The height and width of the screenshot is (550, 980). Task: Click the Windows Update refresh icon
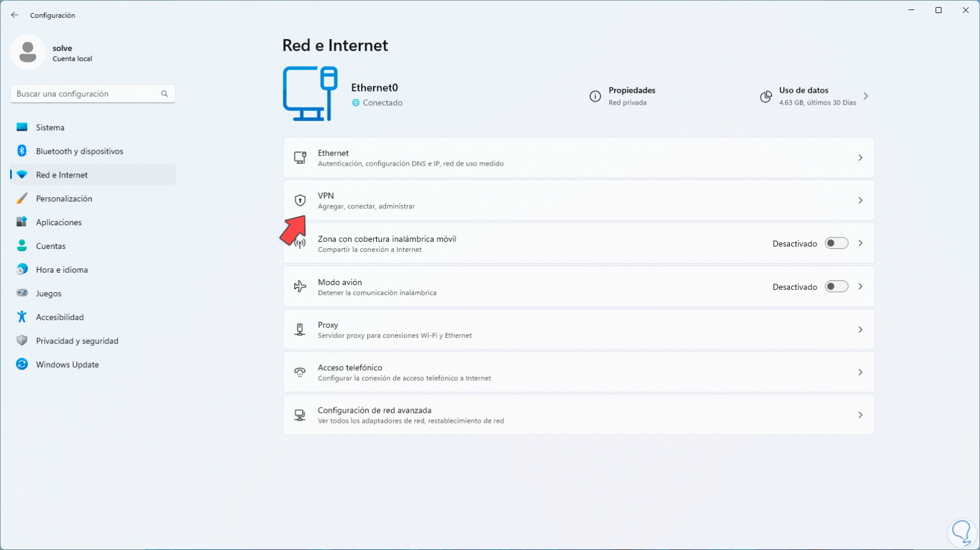click(x=22, y=365)
